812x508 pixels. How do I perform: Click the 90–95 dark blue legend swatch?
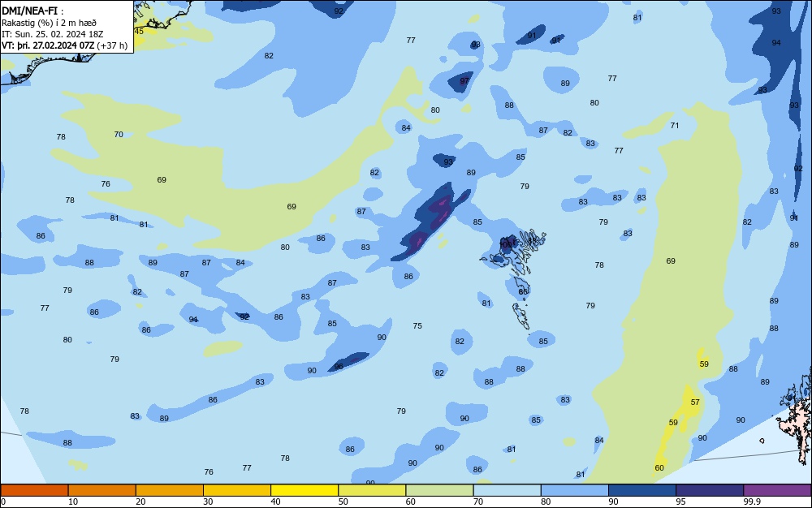click(x=642, y=490)
